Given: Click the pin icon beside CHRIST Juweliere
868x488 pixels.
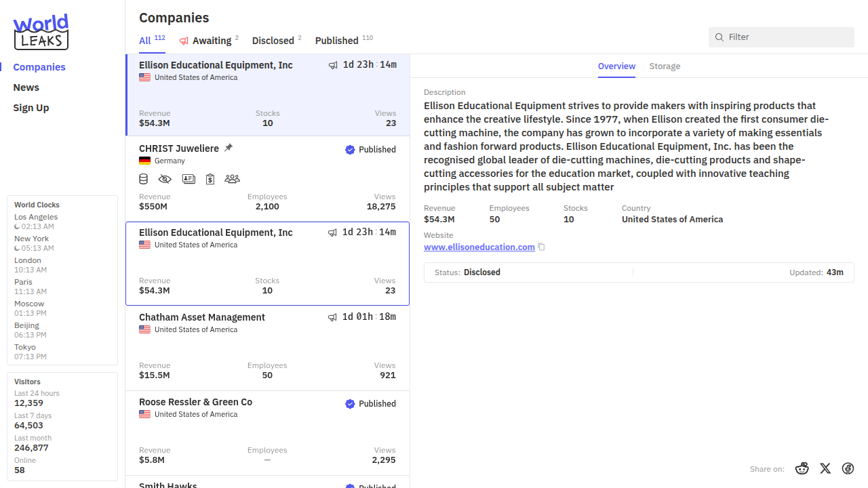Looking at the screenshot, I should (x=229, y=148).
